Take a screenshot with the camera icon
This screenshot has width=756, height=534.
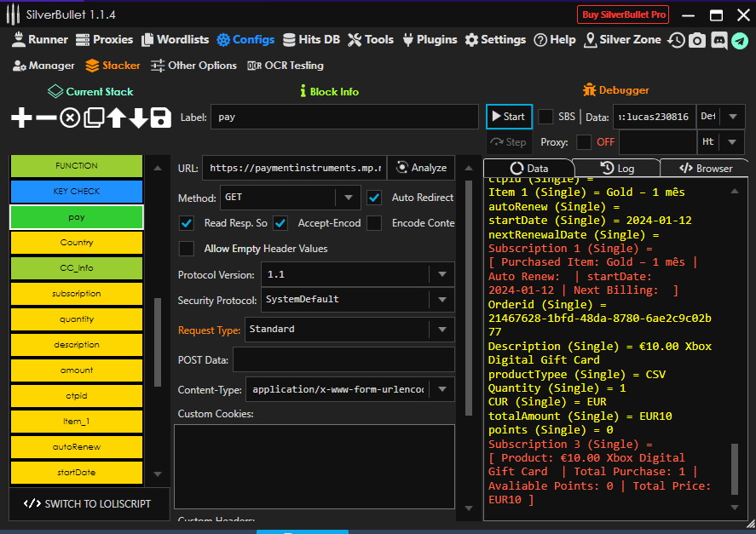pyautogui.click(x=697, y=40)
